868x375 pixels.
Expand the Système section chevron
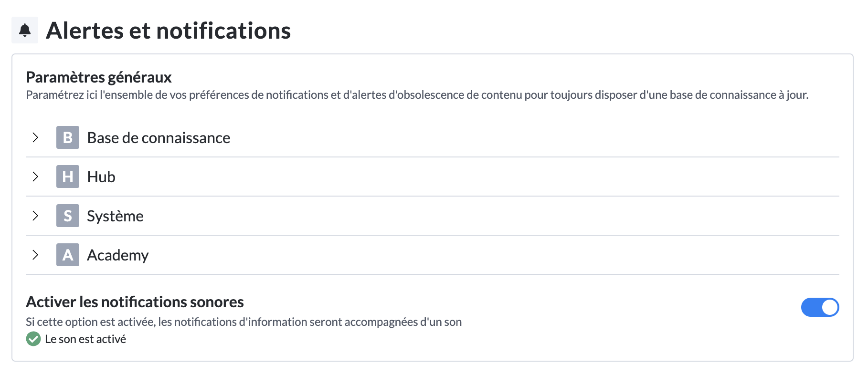click(35, 216)
